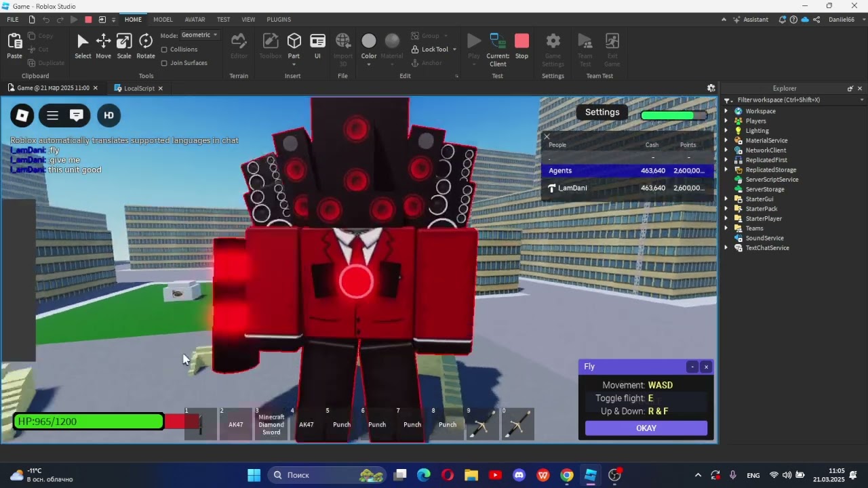The image size is (868, 488).
Task: Open the VIEW ribbon tab
Action: [249, 20]
